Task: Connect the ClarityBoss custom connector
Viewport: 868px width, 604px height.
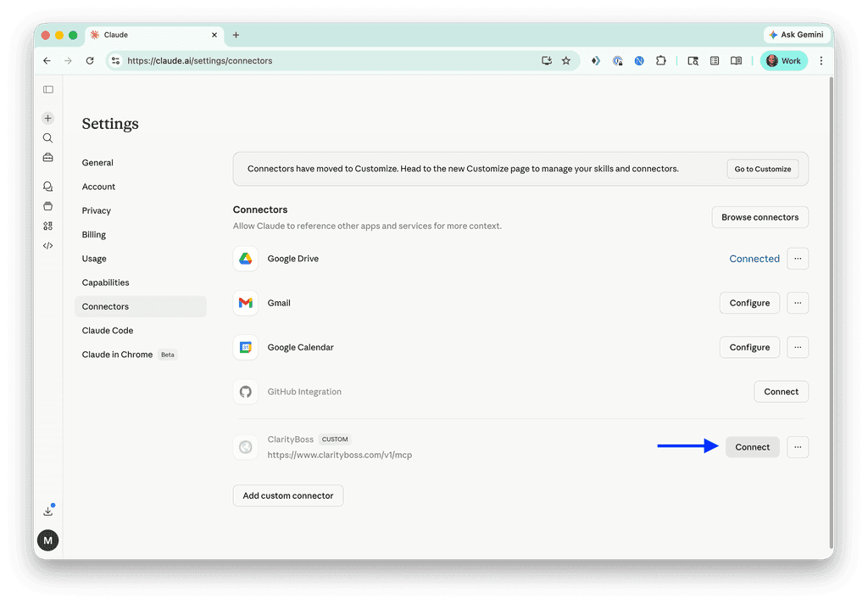Action: pos(752,447)
